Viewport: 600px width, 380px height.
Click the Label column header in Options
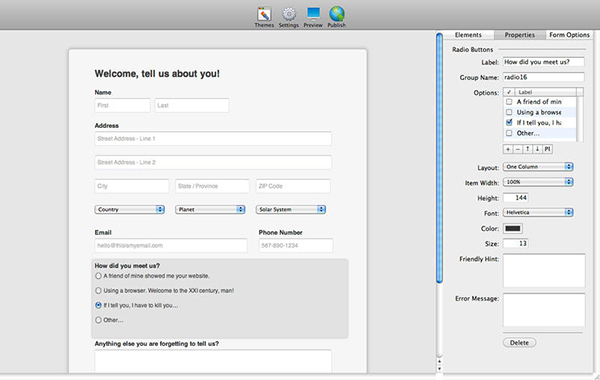coord(545,92)
